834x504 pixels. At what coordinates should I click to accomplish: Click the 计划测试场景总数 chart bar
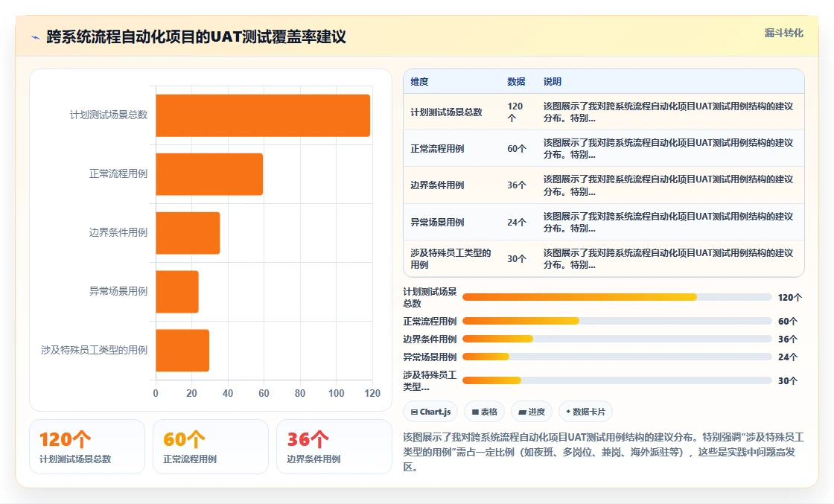tap(263, 115)
